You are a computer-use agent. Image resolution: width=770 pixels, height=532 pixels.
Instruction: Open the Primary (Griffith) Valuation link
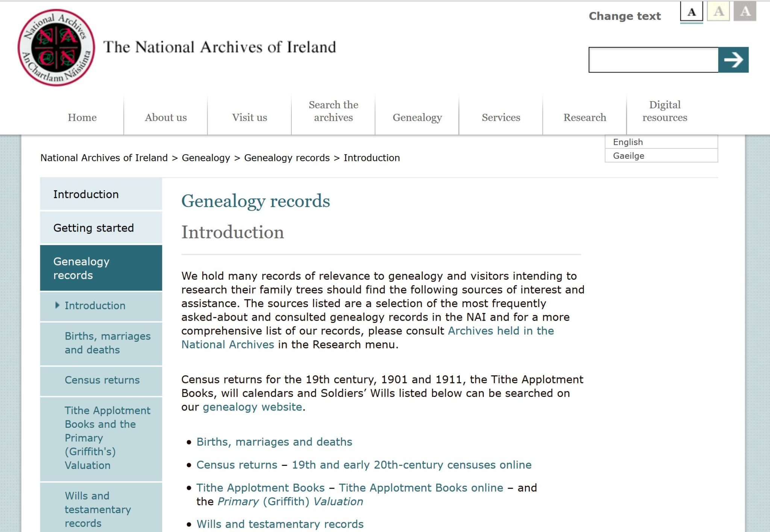[x=290, y=502]
